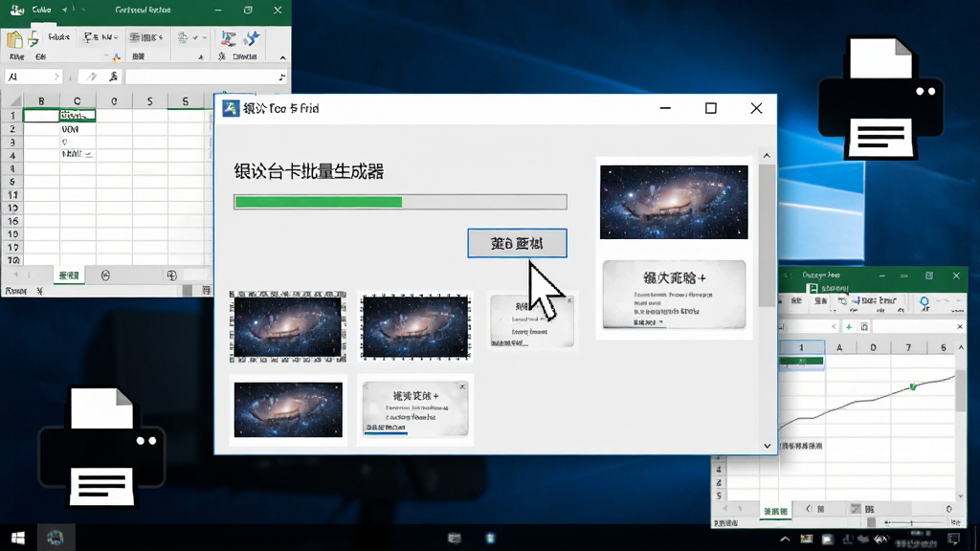Screen dimensions: 980x551
Task: Open the name box dropdown arrow in left Excel
Action: [56, 77]
